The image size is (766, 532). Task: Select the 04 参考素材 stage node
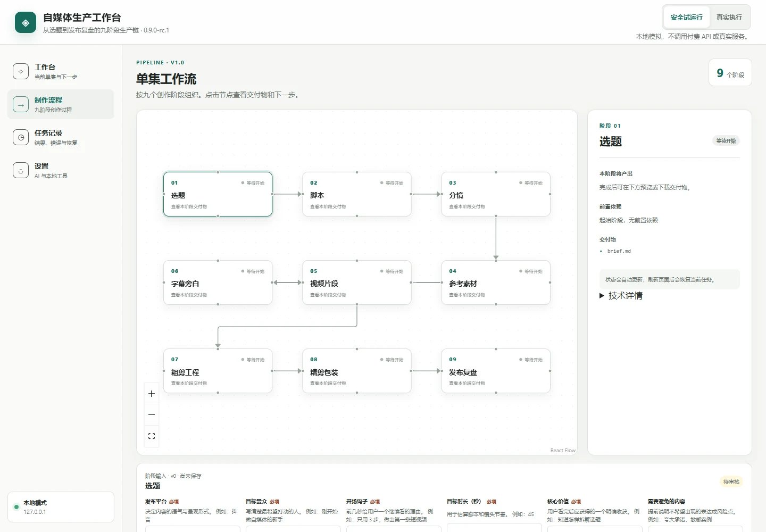(496, 282)
